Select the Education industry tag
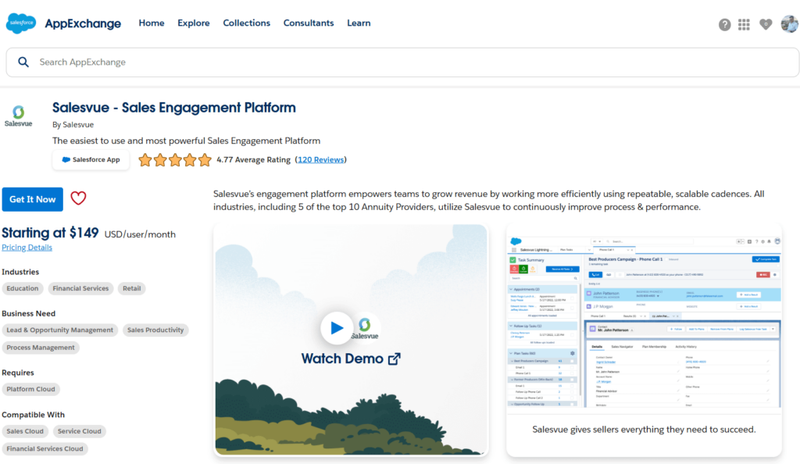 click(22, 288)
